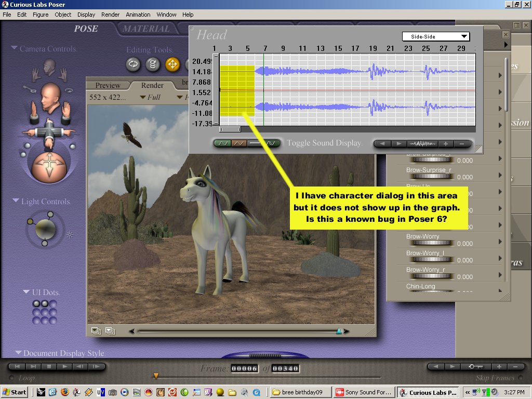Select the Rotate editing tool
The width and height of the screenshot is (532, 399).
tap(133, 64)
